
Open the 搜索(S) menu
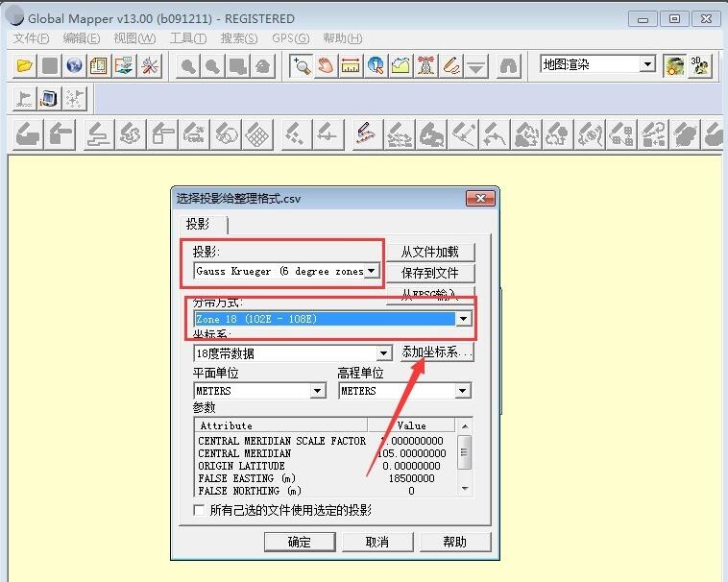[238, 38]
